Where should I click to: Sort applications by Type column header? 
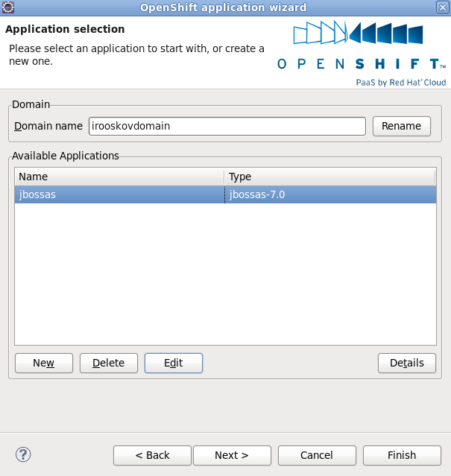(x=329, y=177)
